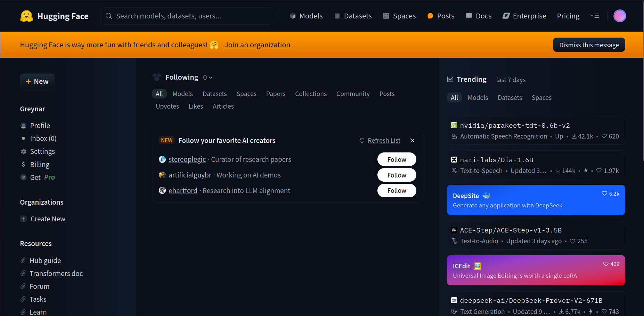Open the Following count dropdown

click(208, 77)
